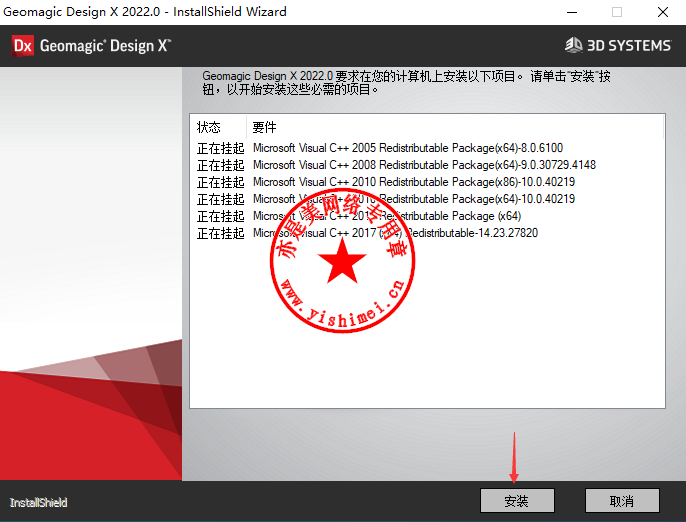Click the 3D Systems logo icon
Viewport: 686px width, 522px height.
coord(574,45)
